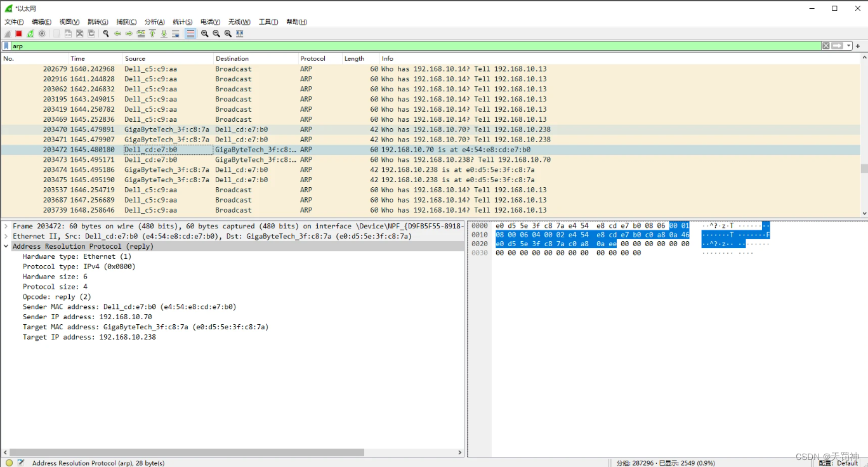Open expert information yellow circle icon
This screenshot has height=467, width=868.
(x=9, y=463)
